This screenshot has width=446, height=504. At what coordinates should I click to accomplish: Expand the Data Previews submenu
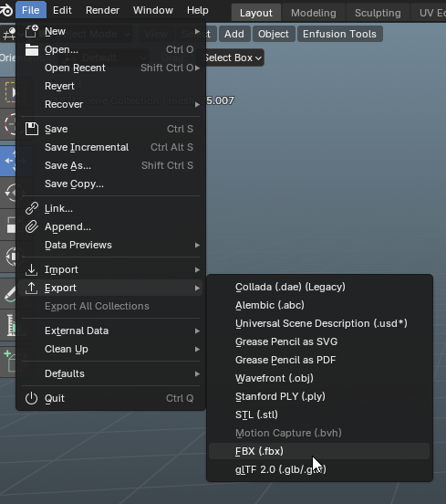[x=110, y=245]
